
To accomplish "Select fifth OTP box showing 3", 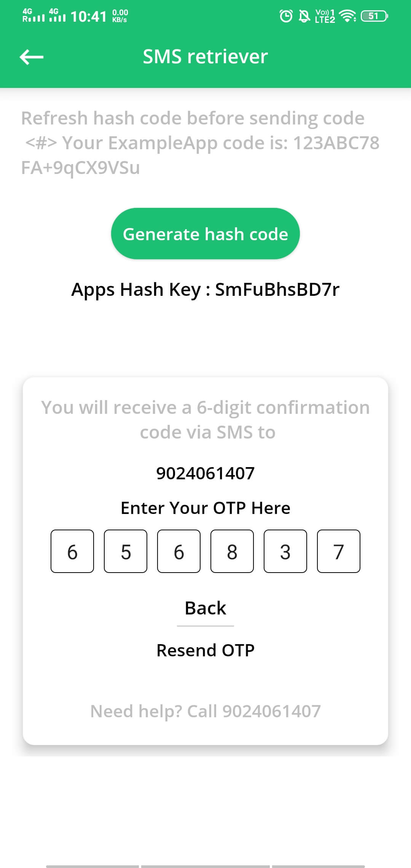I will (285, 551).
